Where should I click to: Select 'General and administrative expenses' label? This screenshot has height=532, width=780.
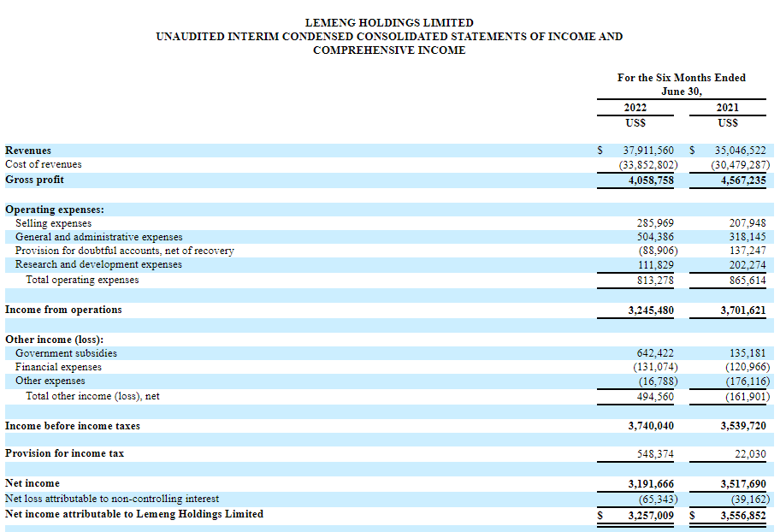(98, 237)
